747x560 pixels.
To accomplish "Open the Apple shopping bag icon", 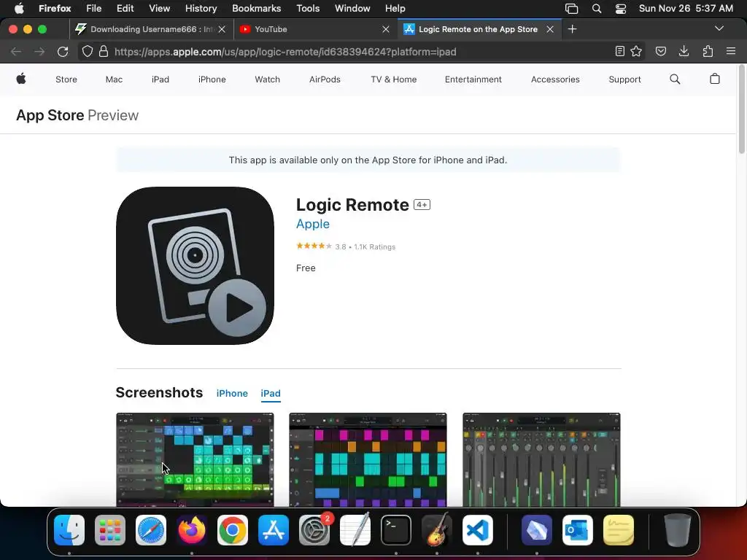I will (715, 79).
